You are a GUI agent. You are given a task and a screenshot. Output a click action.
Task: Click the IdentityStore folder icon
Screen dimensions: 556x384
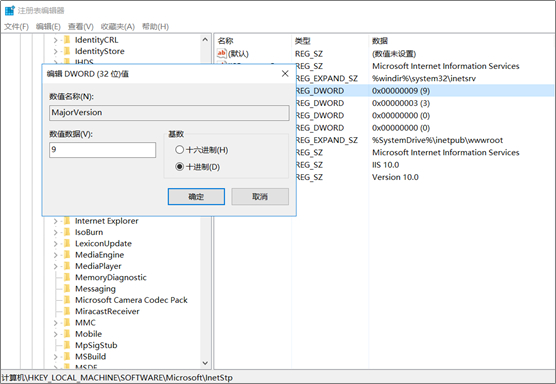pos(67,51)
